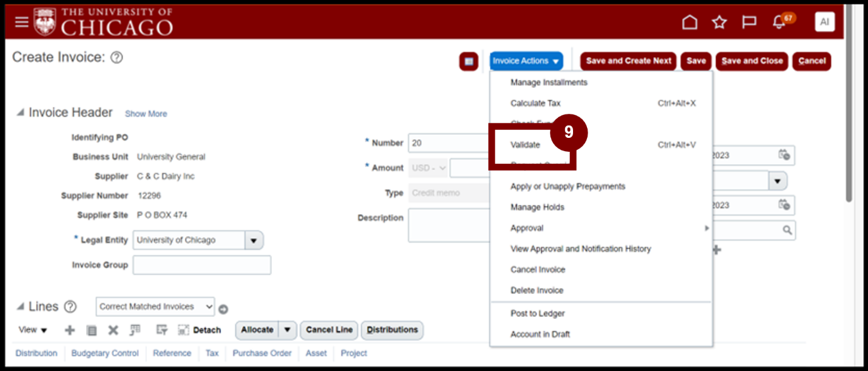
Task: Open the Legal Entity dropdown arrow
Action: click(x=254, y=240)
